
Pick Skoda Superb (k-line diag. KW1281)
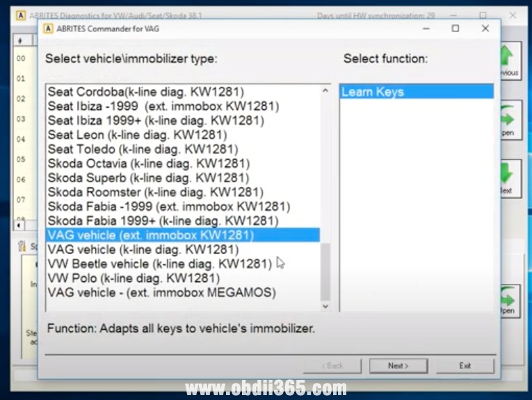click(x=183, y=178)
